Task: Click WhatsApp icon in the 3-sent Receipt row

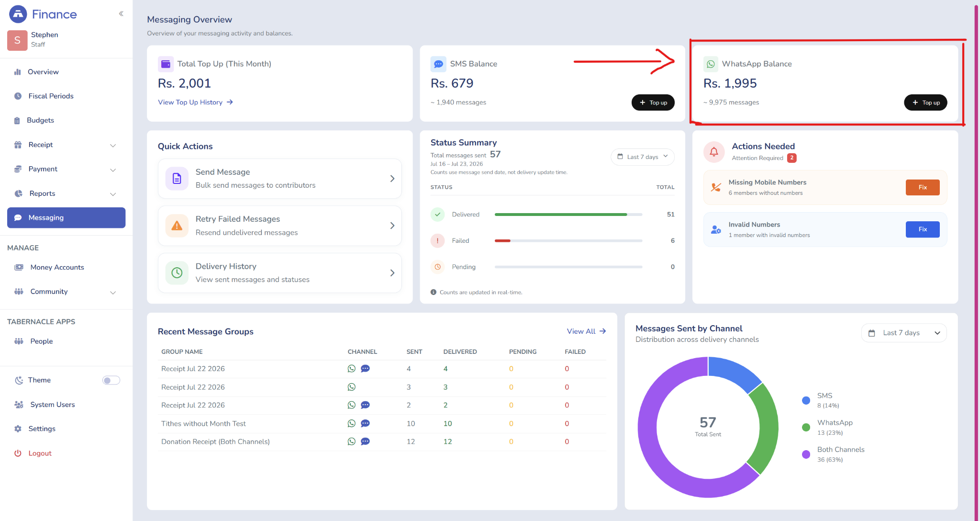Action: pyautogui.click(x=352, y=387)
